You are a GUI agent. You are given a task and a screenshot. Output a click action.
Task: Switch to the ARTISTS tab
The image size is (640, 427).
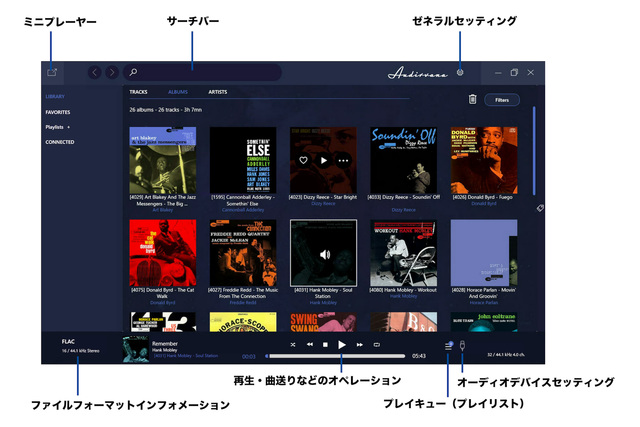(218, 92)
